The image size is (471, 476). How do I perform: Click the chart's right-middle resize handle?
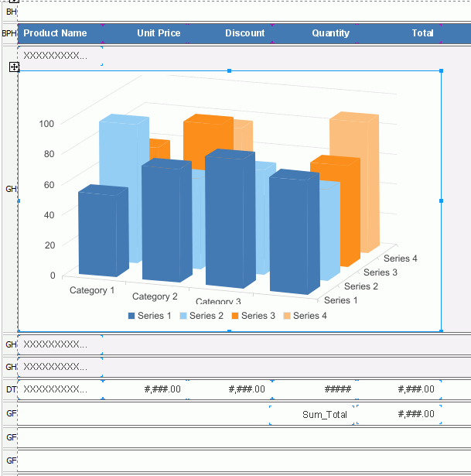[x=442, y=200]
